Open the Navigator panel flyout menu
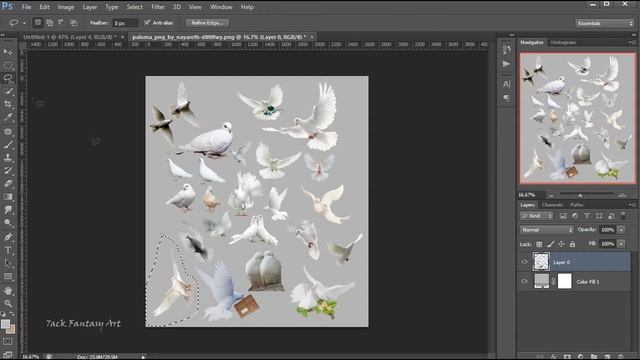The height and width of the screenshot is (360, 640). [631, 42]
